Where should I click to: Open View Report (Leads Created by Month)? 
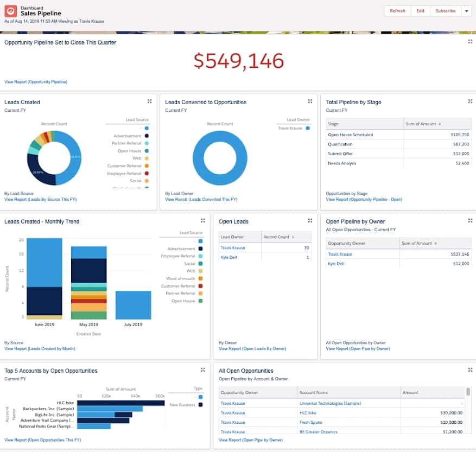tap(40, 348)
